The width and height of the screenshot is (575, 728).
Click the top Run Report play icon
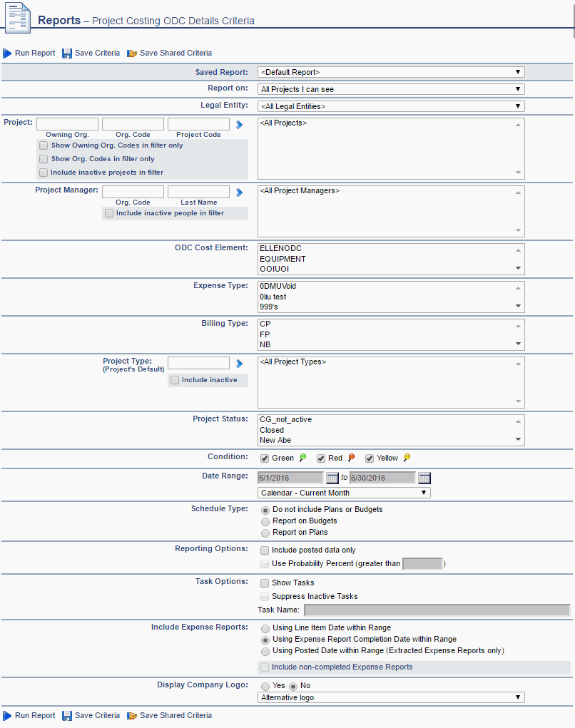(7, 53)
